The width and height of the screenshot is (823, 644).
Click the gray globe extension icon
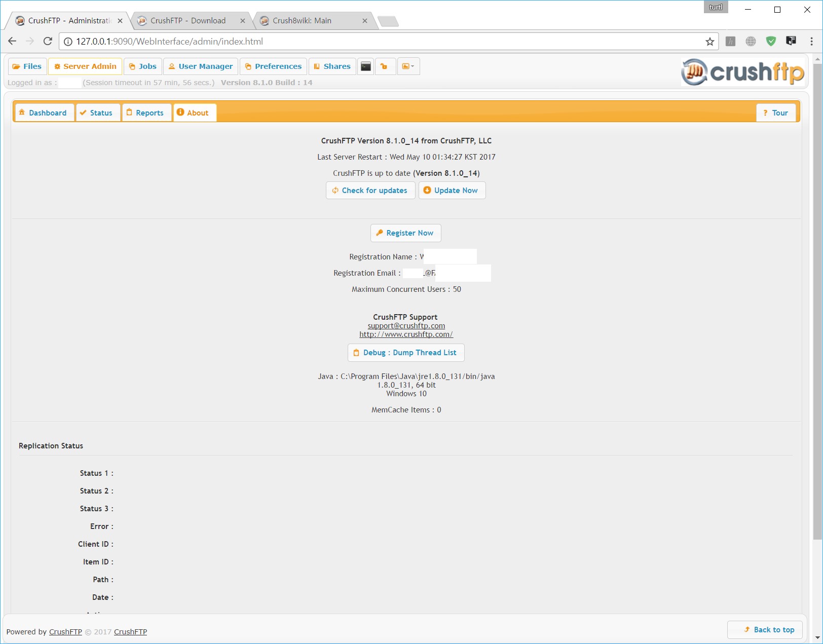[x=751, y=42]
